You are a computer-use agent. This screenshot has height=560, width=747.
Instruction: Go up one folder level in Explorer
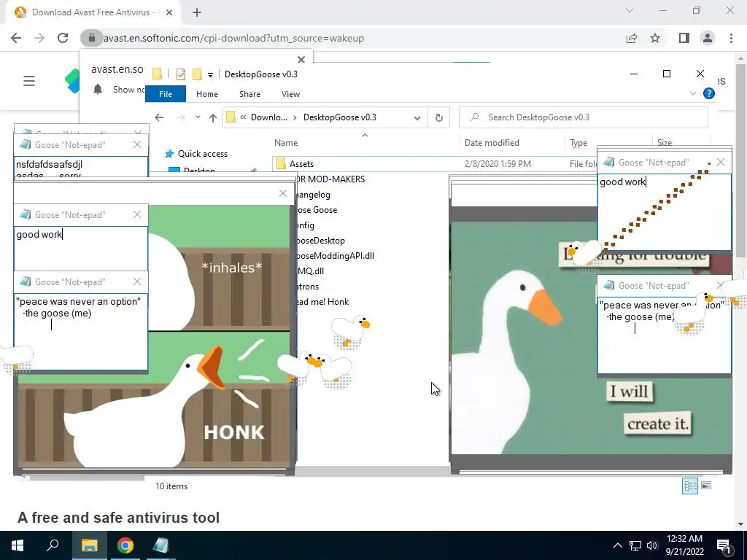point(212,117)
